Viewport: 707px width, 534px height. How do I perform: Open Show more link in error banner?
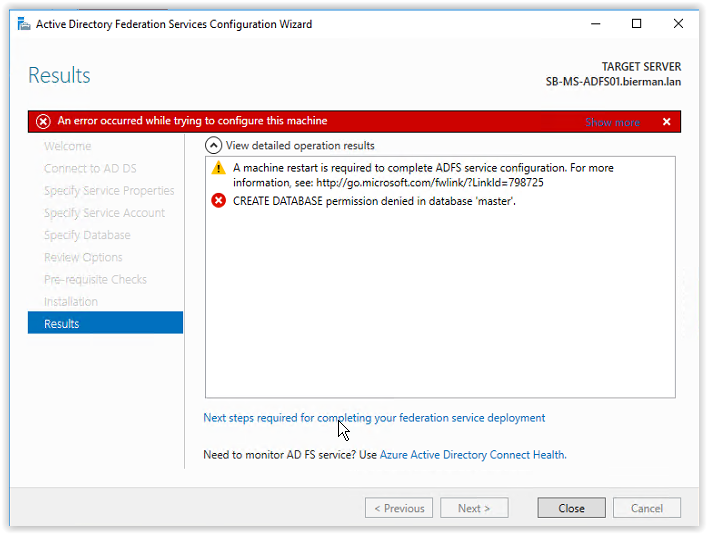[x=612, y=122]
